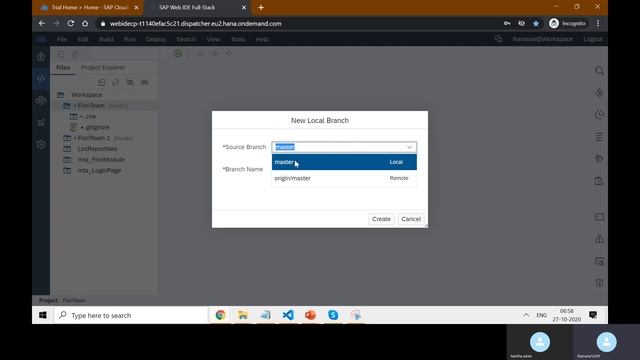Expand the mta_LoginPage folder
The height and width of the screenshot is (360, 640).
(x=67, y=170)
